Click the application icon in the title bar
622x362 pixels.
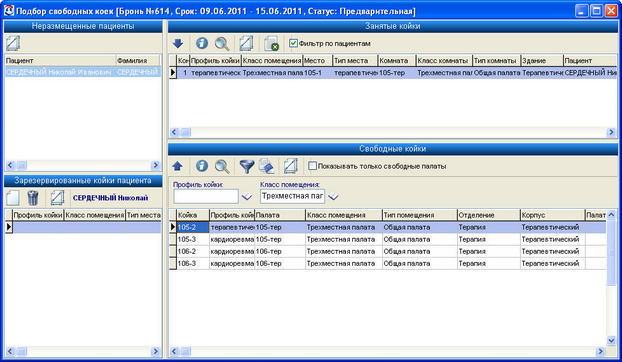[9, 10]
